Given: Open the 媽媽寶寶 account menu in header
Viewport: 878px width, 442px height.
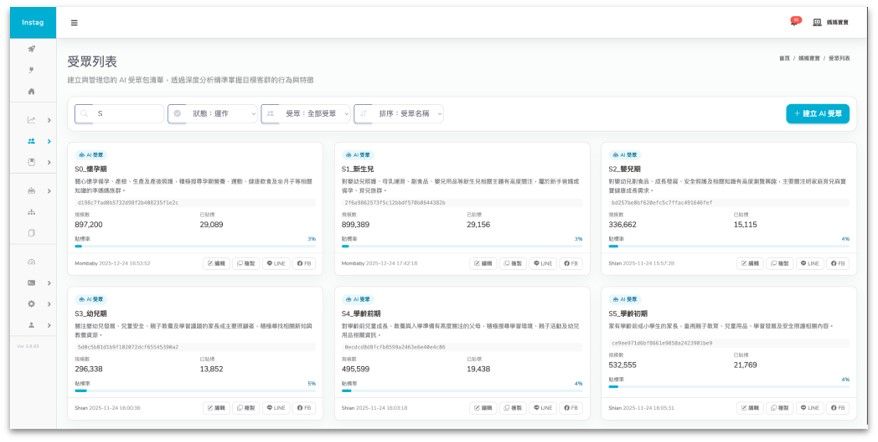Looking at the screenshot, I should tap(831, 22).
